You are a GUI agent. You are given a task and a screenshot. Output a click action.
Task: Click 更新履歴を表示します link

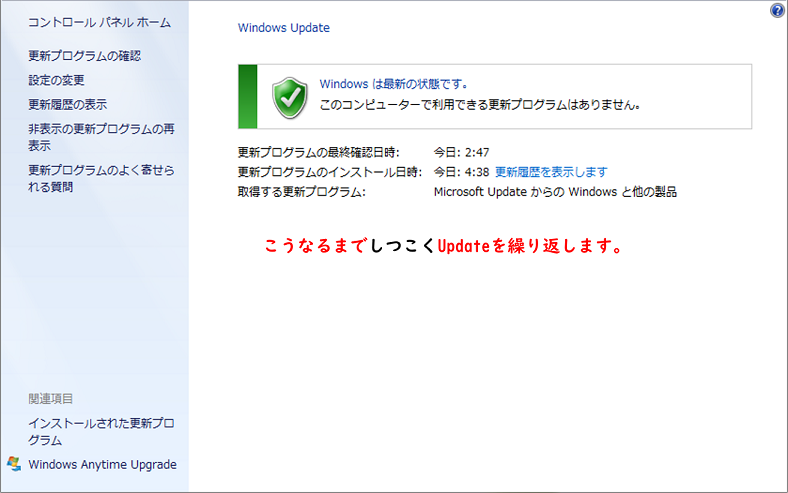(551, 172)
